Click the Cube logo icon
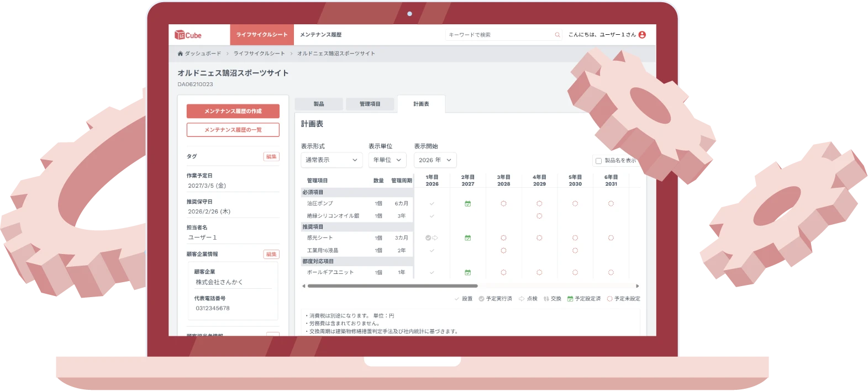Image resolution: width=868 pixels, height=391 pixels. [180, 35]
